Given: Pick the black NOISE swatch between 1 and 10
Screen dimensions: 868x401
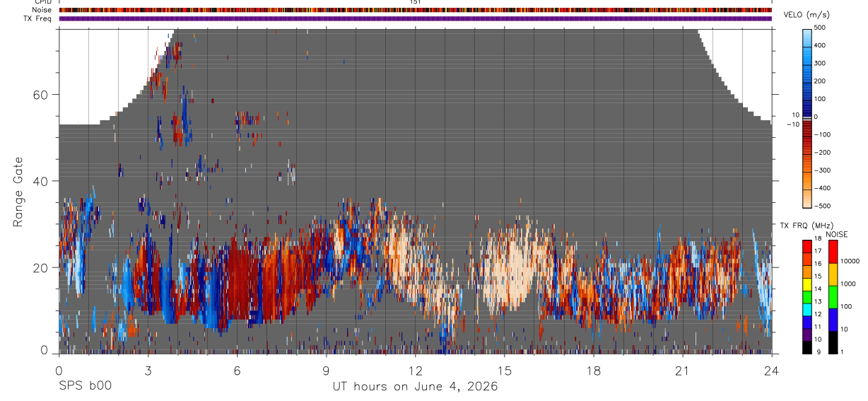Looking at the screenshot, I should click(x=833, y=342).
